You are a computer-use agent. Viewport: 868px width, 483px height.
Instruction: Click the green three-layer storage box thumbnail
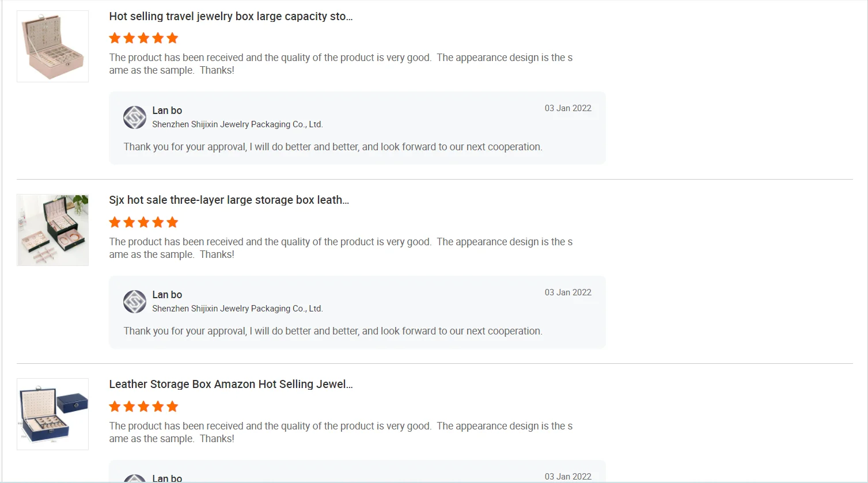(52, 230)
